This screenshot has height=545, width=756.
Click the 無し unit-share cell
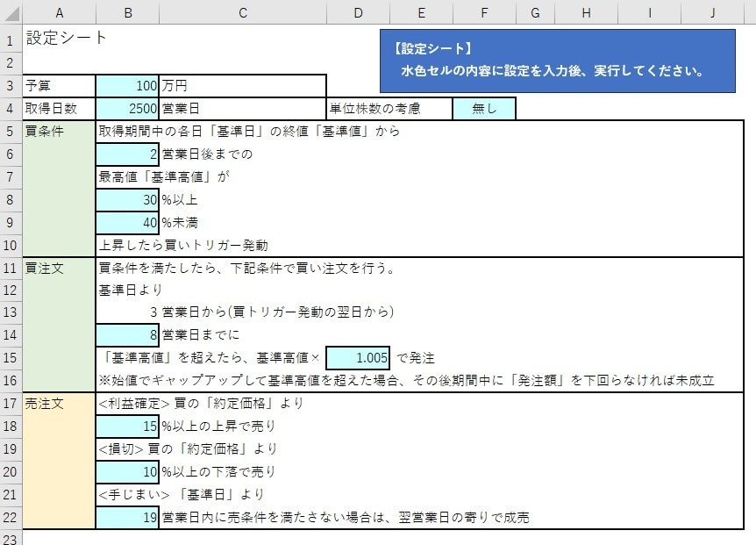click(x=484, y=109)
